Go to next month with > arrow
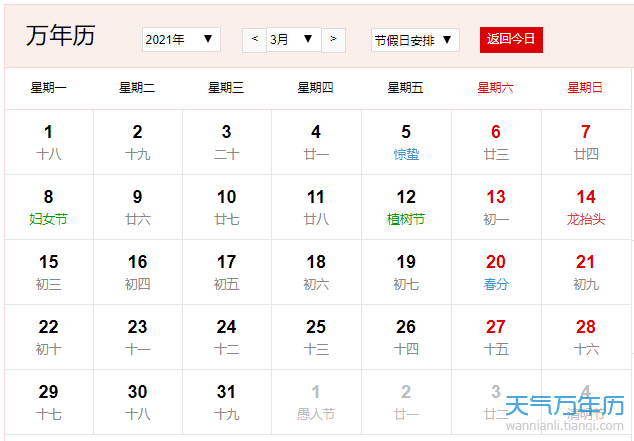 point(333,40)
